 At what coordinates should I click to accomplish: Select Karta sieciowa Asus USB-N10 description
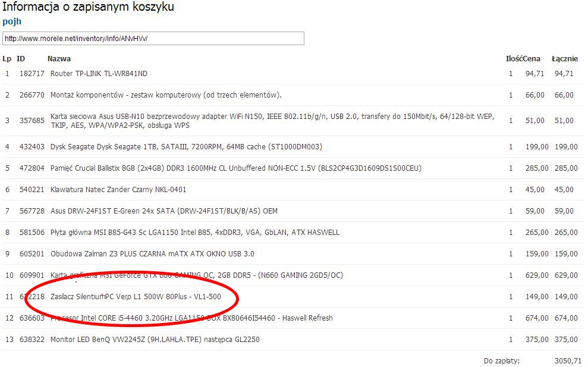pos(272,121)
